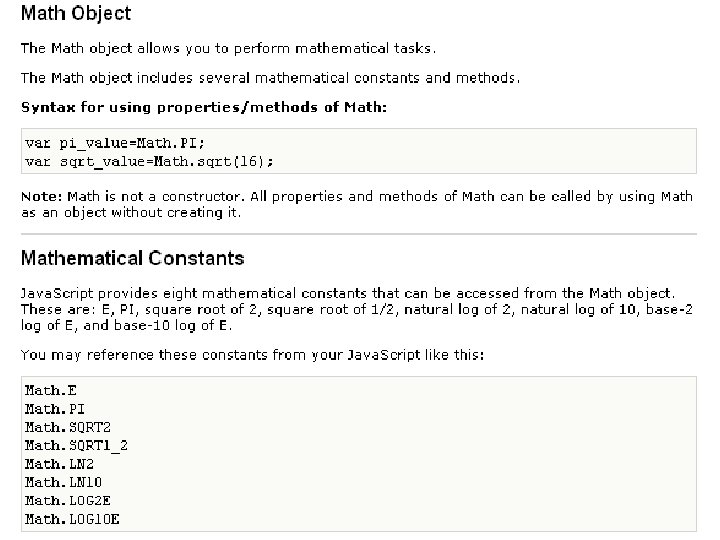Click the Math.LOG2E code line
This screenshot has height=540, width=720.
65,500
